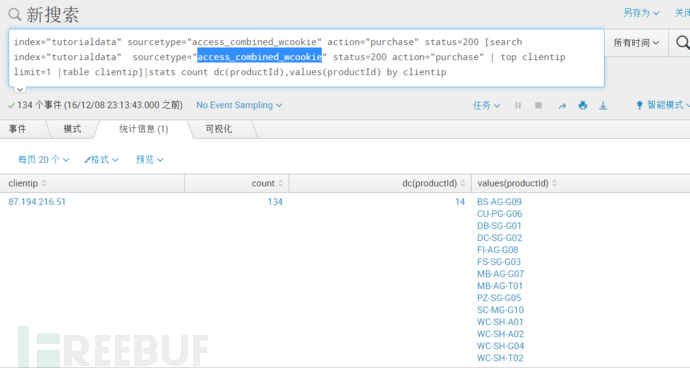Click product ID FS-SG-G03
The height and width of the screenshot is (375, 690).
tap(499, 262)
